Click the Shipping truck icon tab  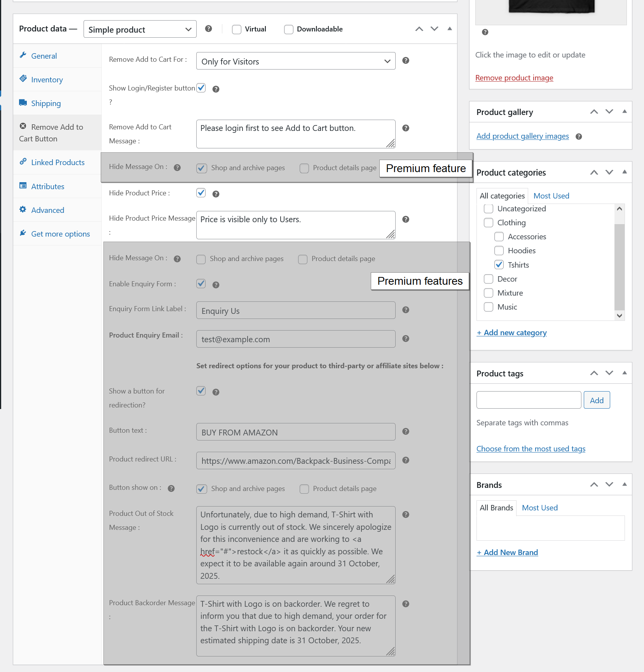pos(24,103)
